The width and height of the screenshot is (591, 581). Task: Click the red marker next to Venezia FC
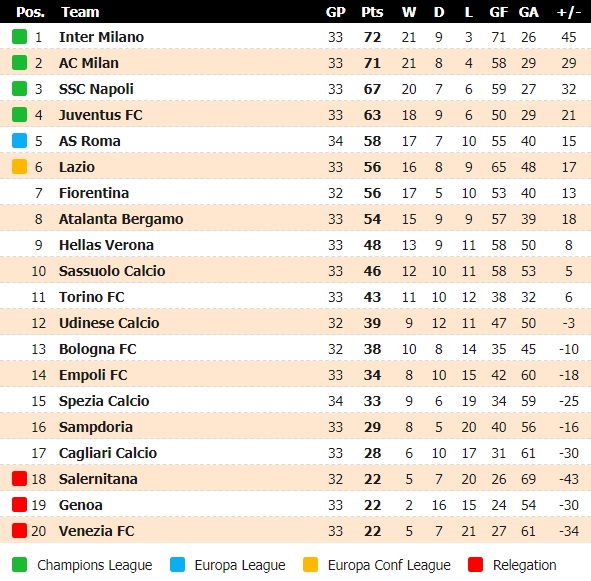pyautogui.click(x=19, y=530)
